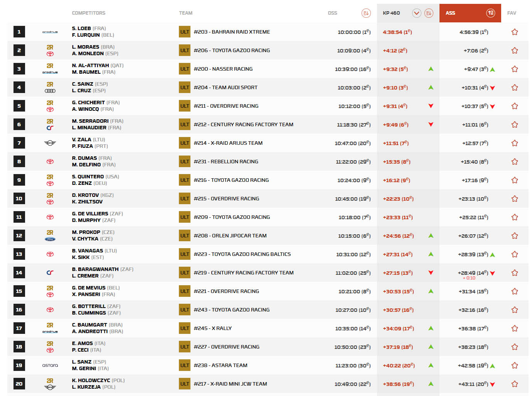Mark #216 Toyota Gazoo Racing as favorite
Screen dimensions: 532x396
tap(514, 180)
